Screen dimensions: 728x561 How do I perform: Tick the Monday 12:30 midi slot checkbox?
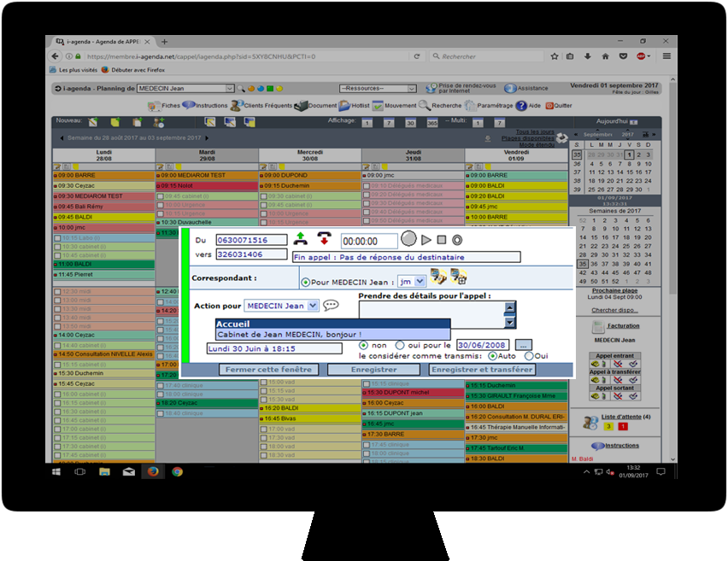[57, 291]
